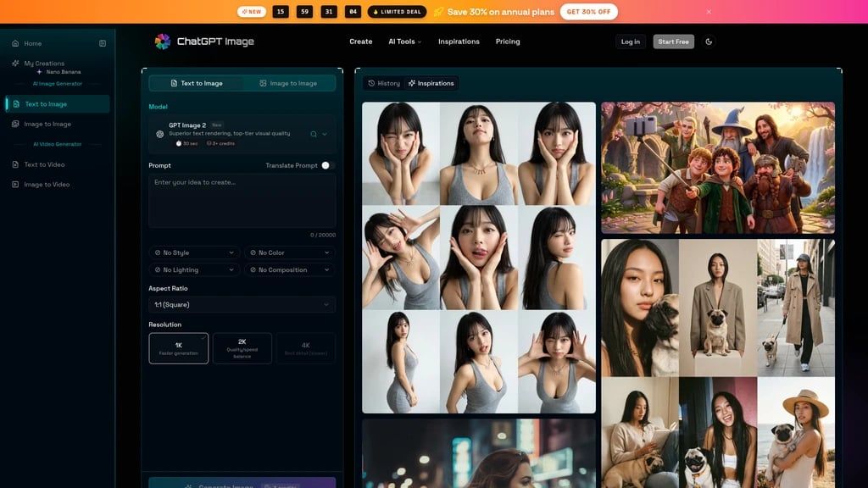Screen dimensions: 868x488
Task: Open the No Style dropdown
Action: point(194,252)
